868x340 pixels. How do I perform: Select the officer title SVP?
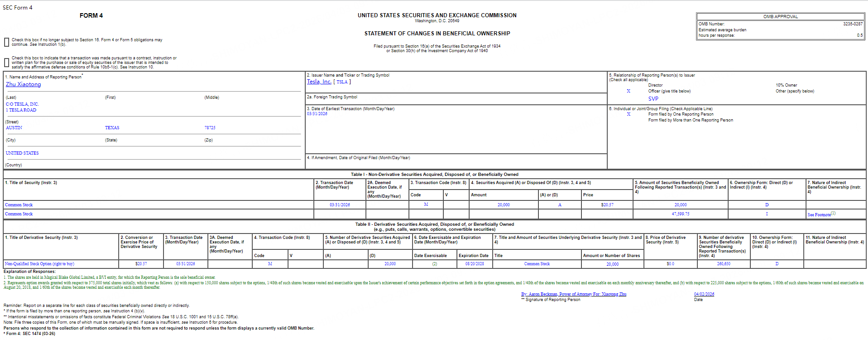coord(653,99)
